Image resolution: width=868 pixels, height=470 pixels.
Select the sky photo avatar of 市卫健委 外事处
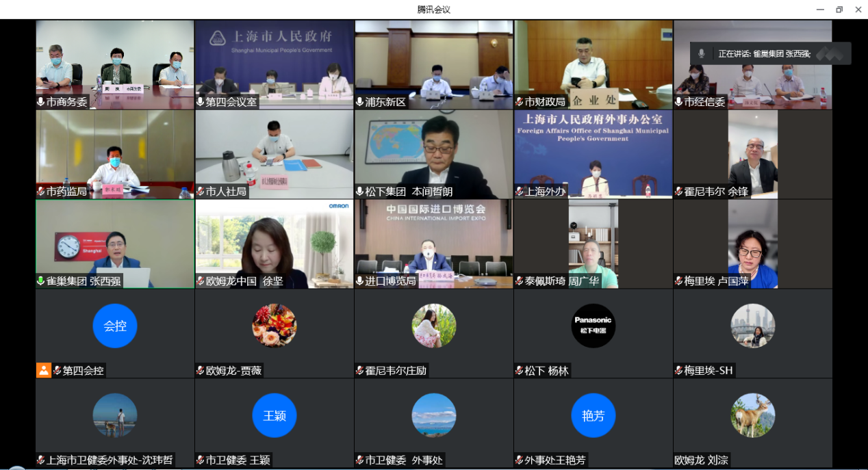434,415
